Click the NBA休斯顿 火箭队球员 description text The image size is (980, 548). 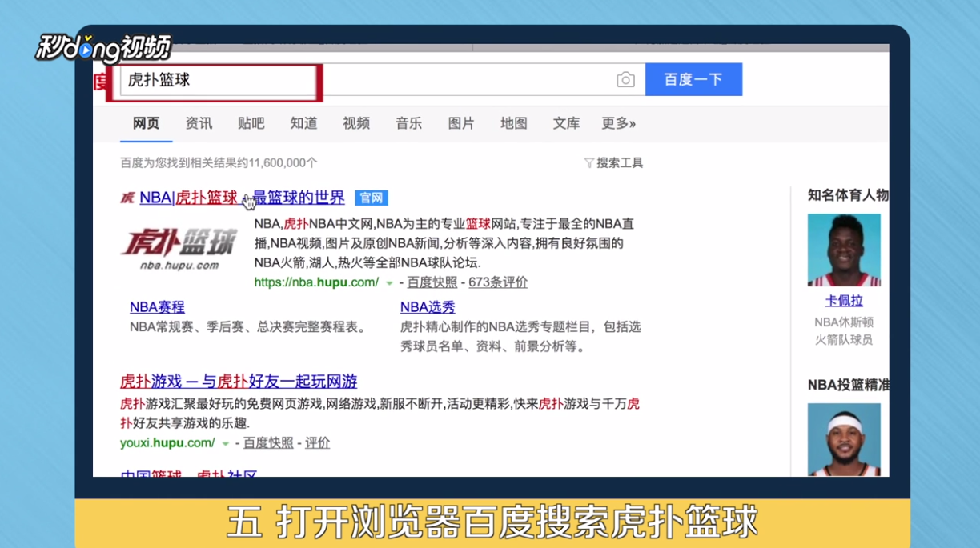tap(844, 331)
